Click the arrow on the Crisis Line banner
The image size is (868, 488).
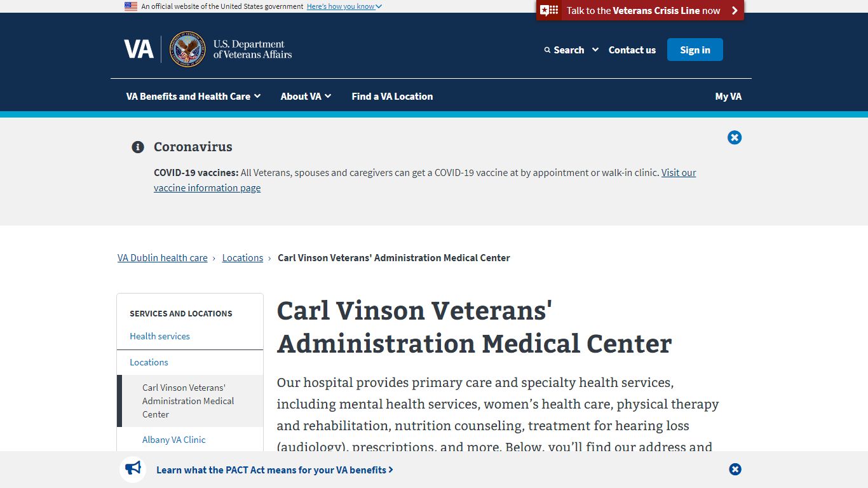[735, 10]
